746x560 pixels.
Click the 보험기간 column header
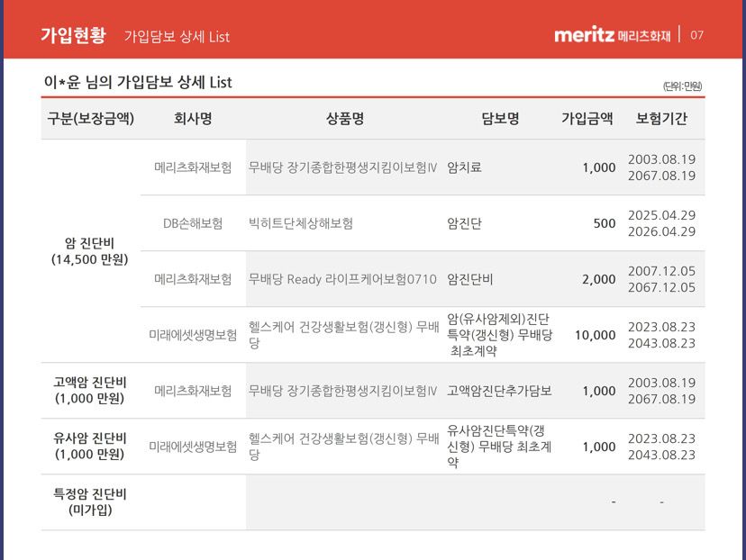pyautogui.click(x=661, y=118)
